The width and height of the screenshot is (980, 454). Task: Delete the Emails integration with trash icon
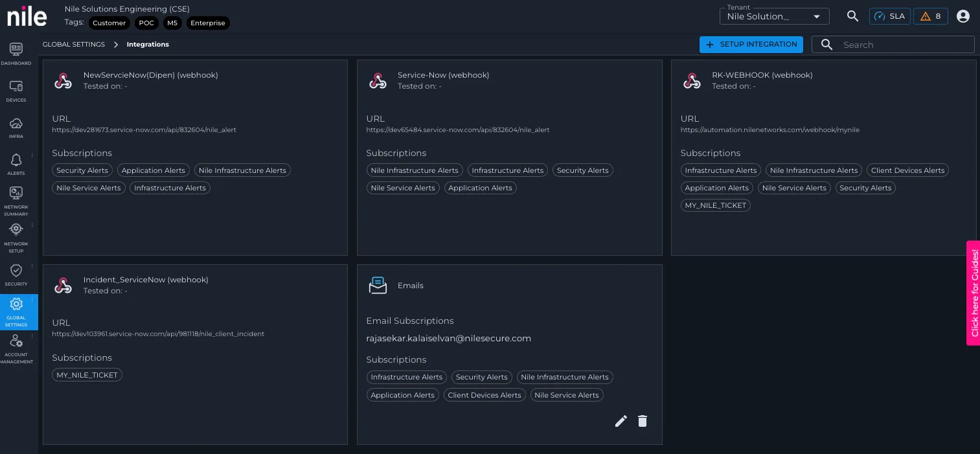coord(643,421)
